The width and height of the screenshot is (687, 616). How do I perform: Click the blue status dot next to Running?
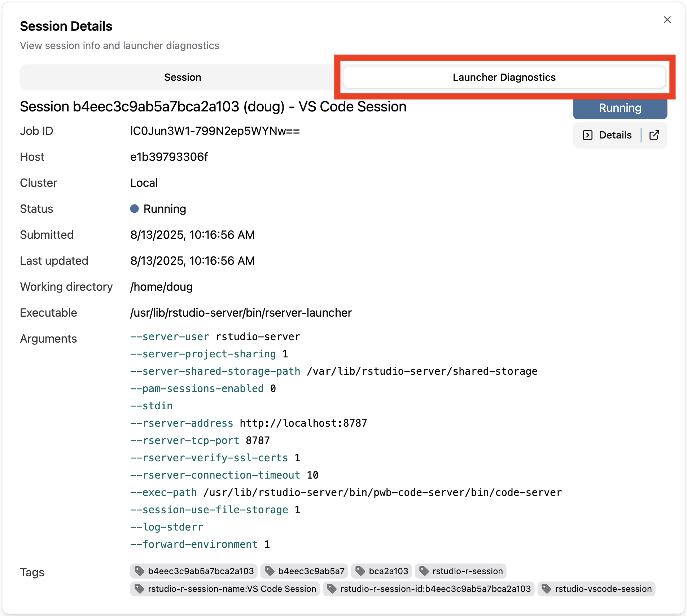pos(135,209)
